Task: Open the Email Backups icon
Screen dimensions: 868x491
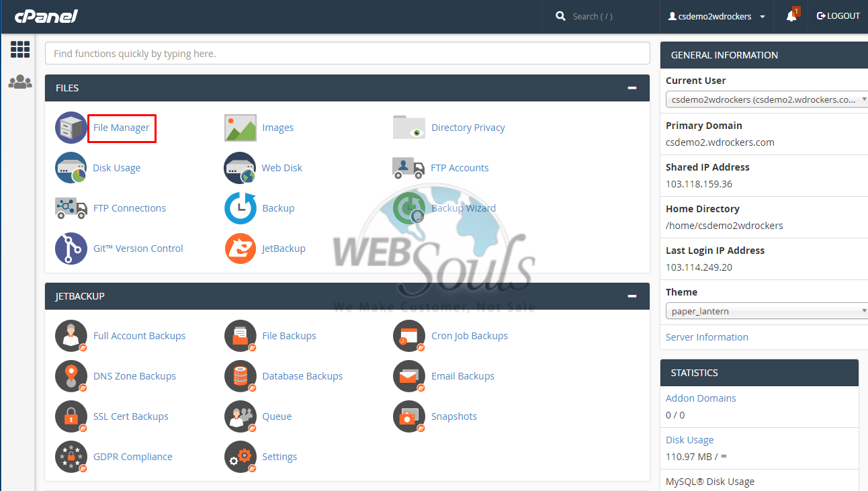Action: (409, 376)
